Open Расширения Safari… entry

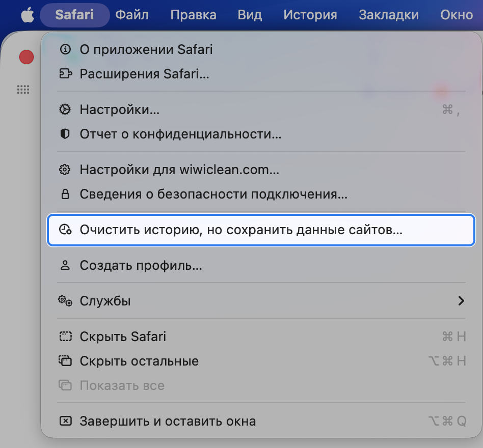tap(261, 74)
